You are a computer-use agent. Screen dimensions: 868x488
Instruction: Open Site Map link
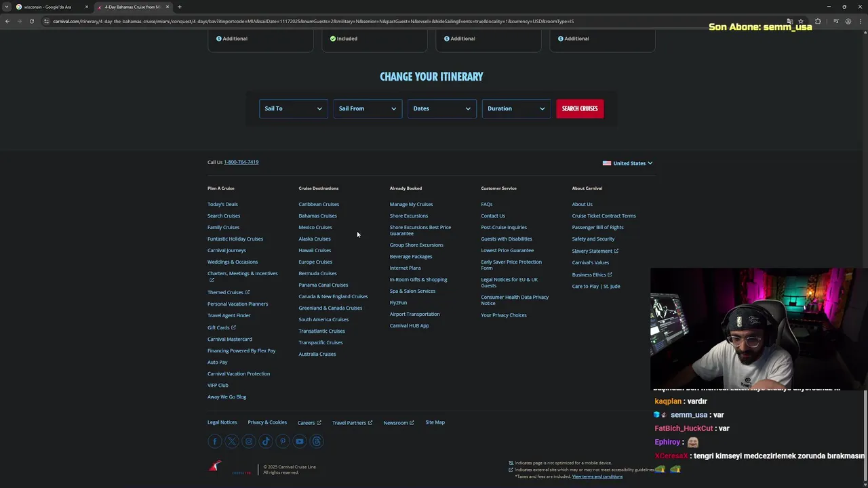coord(435,422)
